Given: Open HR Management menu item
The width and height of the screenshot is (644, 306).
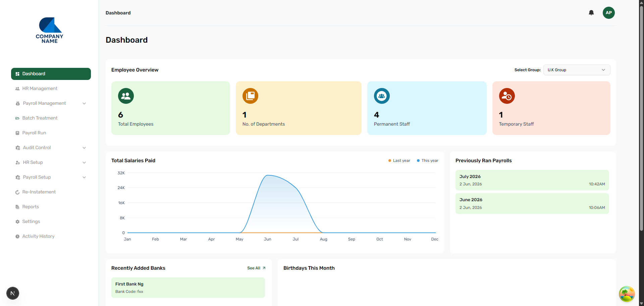Looking at the screenshot, I should (x=51, y=89).
